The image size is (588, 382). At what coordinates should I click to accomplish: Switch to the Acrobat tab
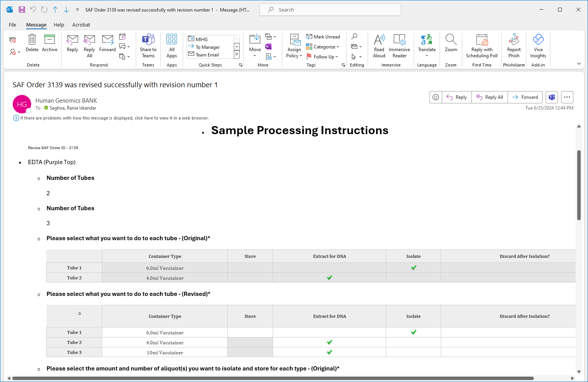(81, 25)
